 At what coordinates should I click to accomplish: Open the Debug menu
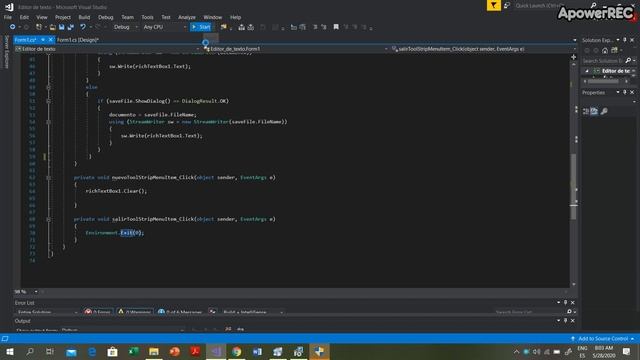[106, 17]
